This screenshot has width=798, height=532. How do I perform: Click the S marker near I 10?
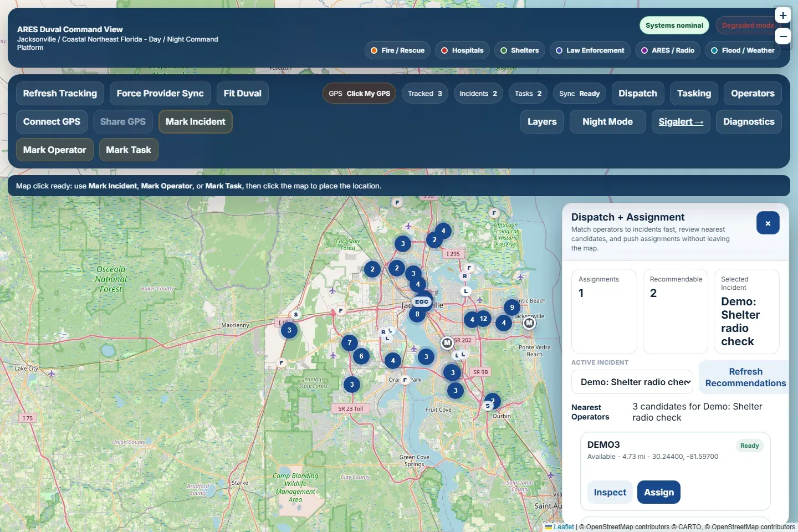[x=296, y=314]
